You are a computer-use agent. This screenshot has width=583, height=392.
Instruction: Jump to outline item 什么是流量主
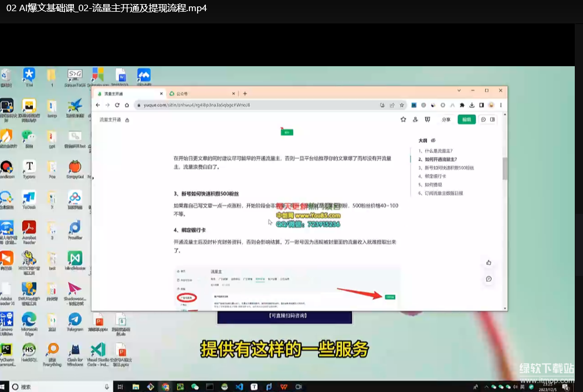coord(435,151)
